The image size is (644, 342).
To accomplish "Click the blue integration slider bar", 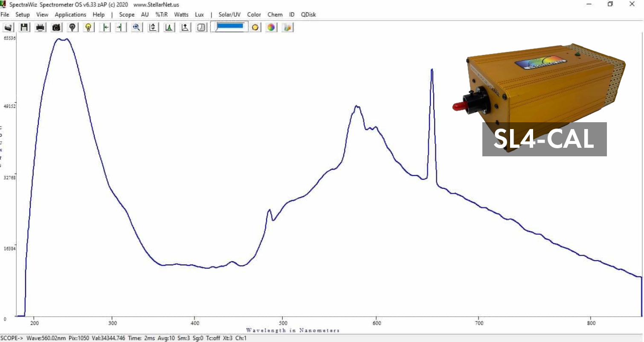I will [x=230, y=26].
